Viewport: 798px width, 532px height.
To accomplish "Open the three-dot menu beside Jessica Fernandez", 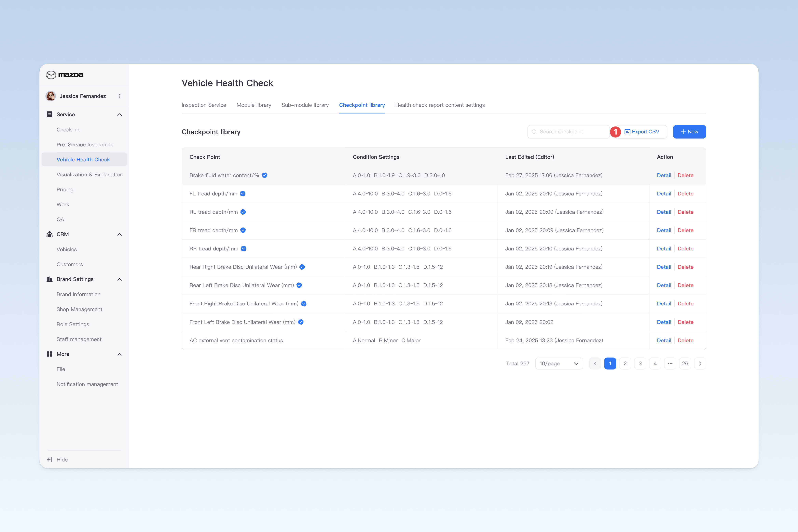I will (x=119, y=96).
